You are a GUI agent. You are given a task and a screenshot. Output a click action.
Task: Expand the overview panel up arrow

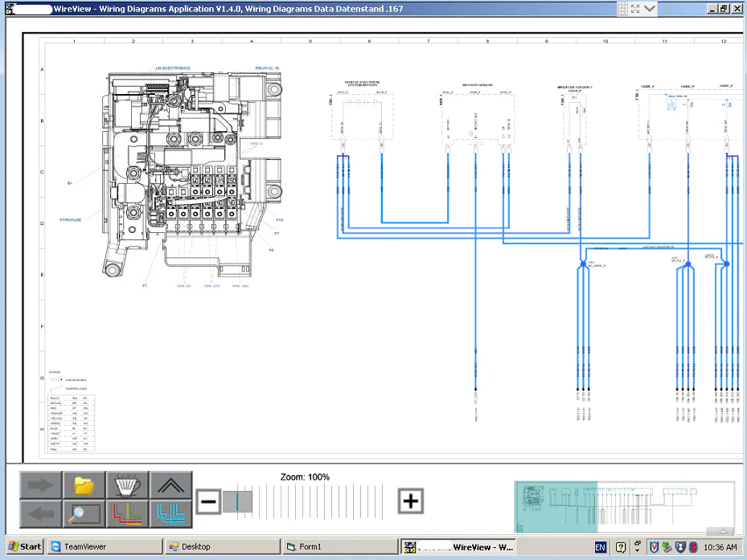pos(723,531)
